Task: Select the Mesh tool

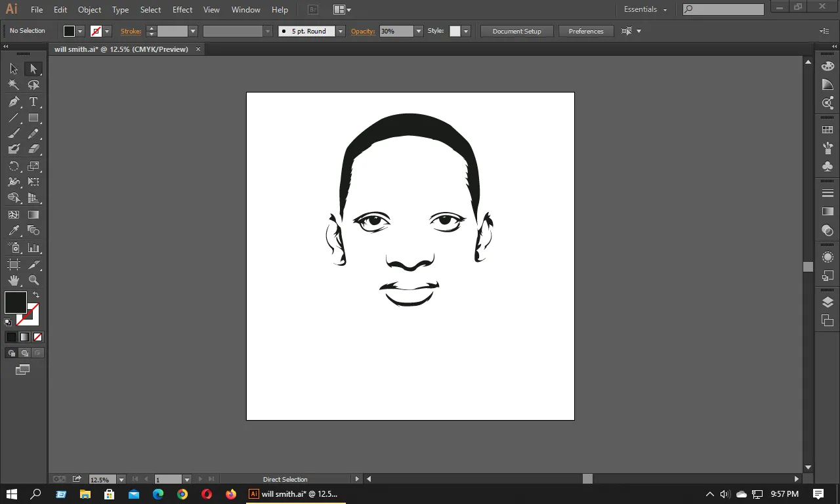Action: [x=14, y=215]
